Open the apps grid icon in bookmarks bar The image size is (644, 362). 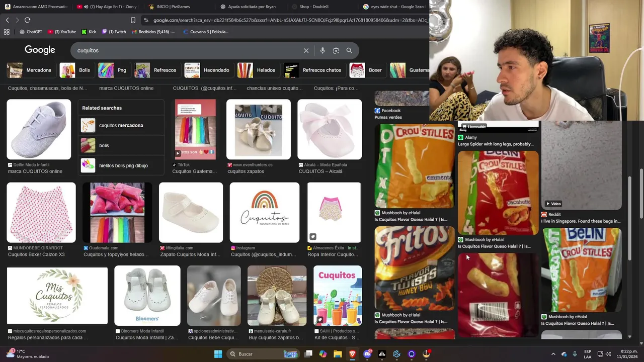pos(7,32)
